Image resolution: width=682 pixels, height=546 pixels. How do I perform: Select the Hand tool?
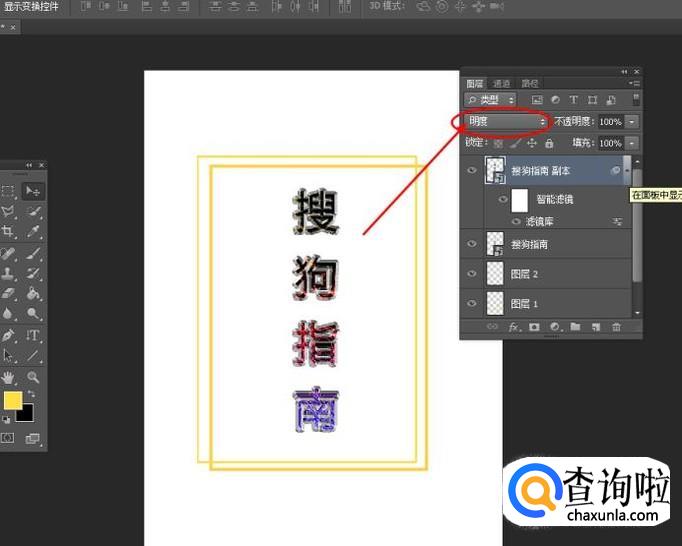click(x=9, y=377)
